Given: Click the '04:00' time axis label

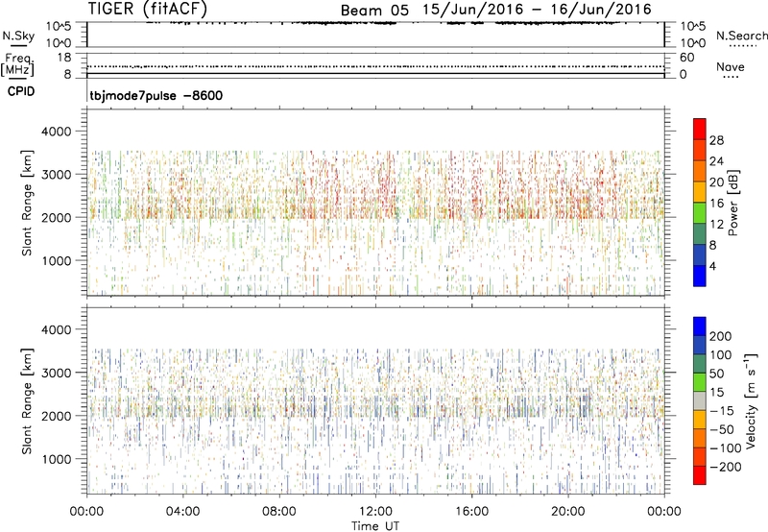Looking at the screenshot, I should point(182,512).
